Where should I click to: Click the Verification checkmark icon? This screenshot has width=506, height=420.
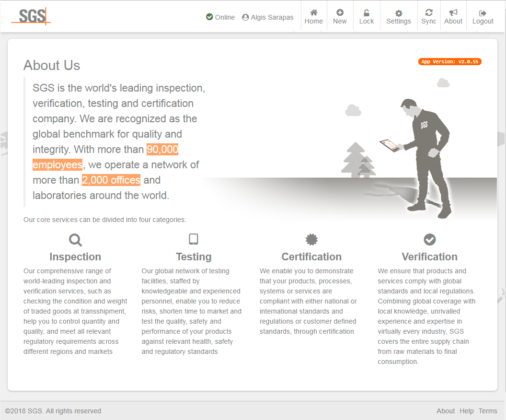pyautogui.click(x=429, y=240)
